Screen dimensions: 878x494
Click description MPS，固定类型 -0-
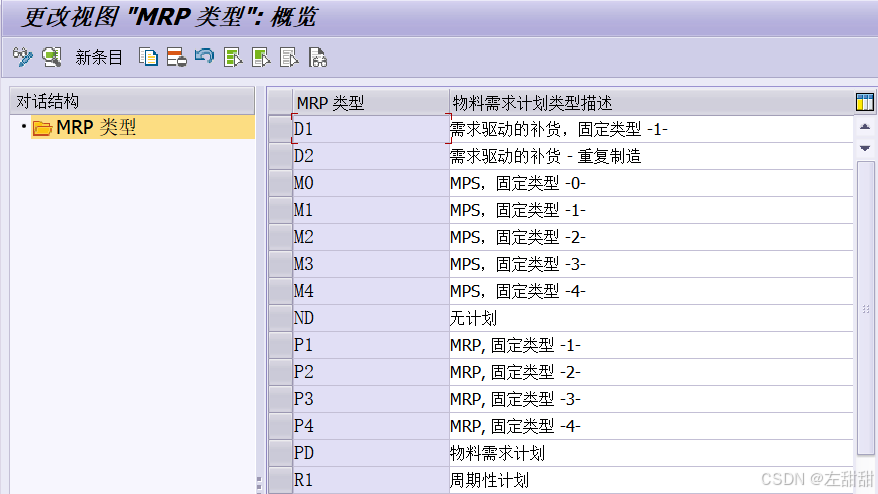point(651,183)
